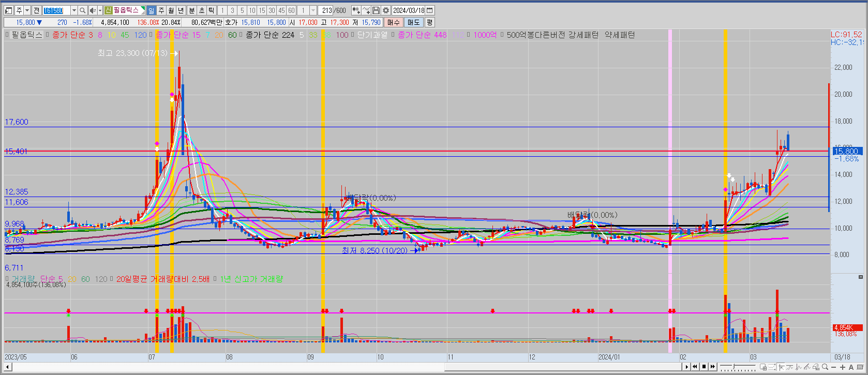Select the 틱 (tick) period button
Screen dimensions: 868x375
212,10
